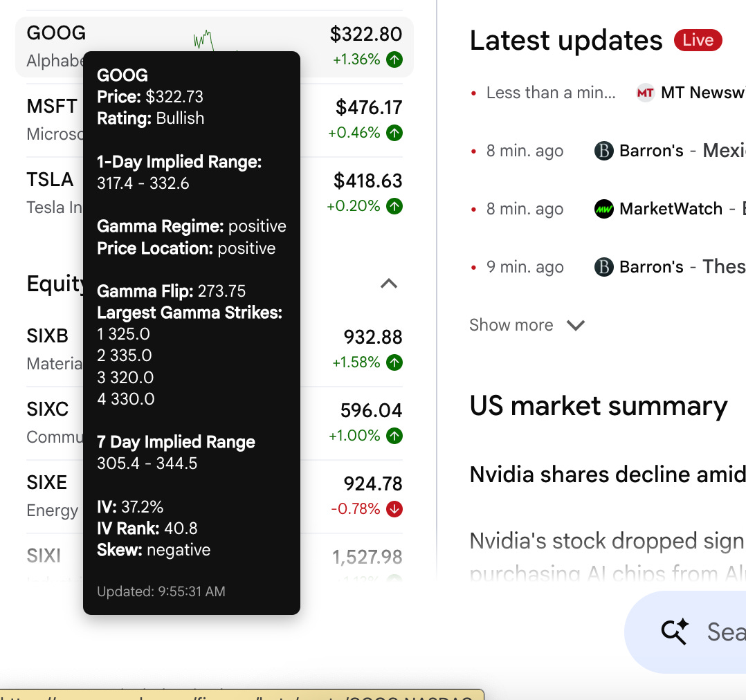Open the Barron's 9 min. ago update
Screen dimensions: 746x700
tap(608, 267)
